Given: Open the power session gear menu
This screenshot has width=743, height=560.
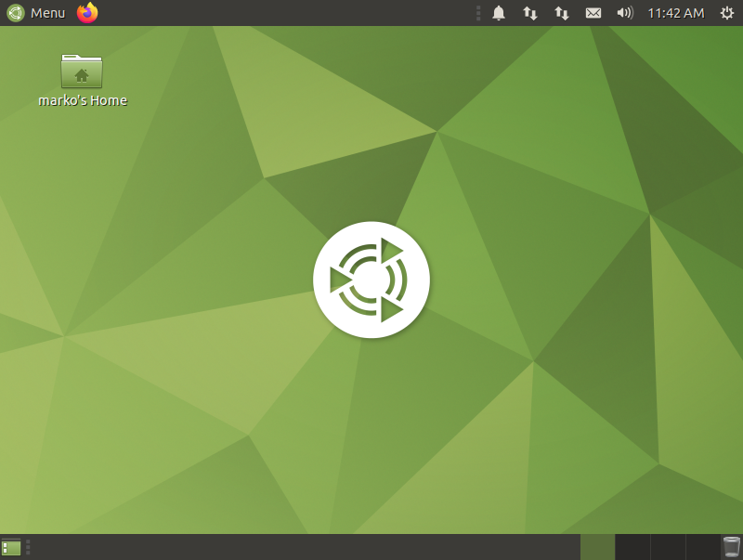Looking at the screenshot, I should tap(727, 13).
